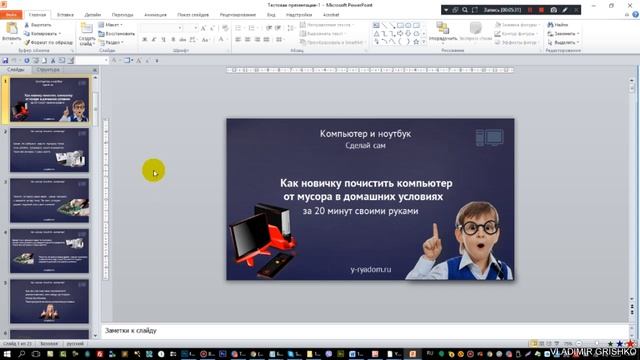Click Вырезать in the clipboard group
The height and width of the screenshot is (360, 640).
coord(38,25)
